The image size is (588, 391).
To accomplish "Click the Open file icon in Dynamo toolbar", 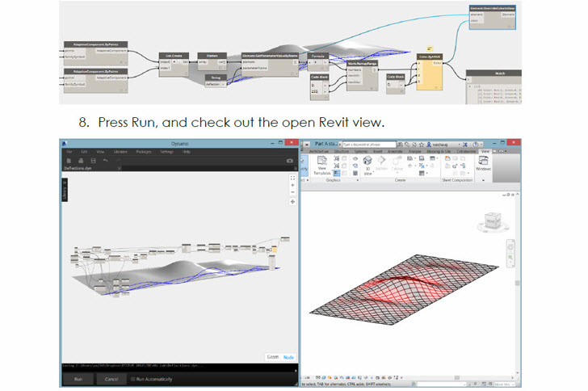I will 81,161.
